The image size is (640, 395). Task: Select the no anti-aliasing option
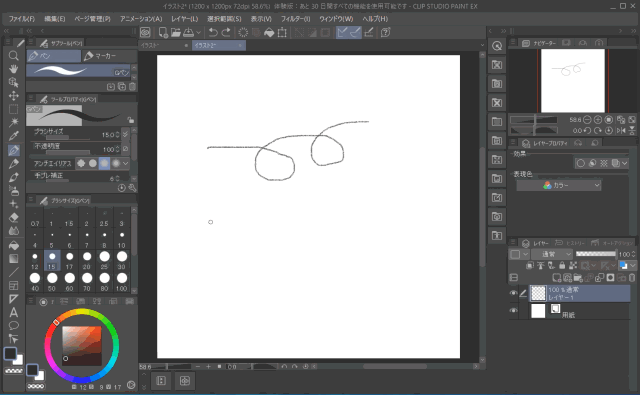click(x=81, y=163)
